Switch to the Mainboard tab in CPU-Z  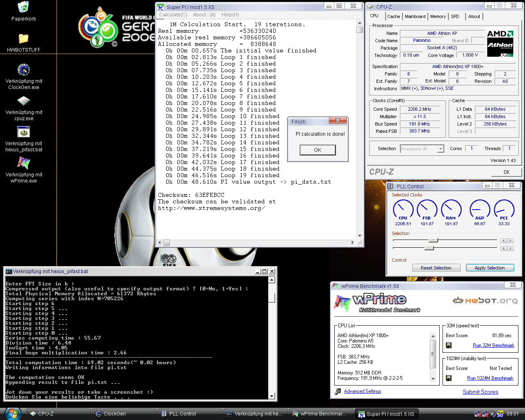(x=415, y=16)
